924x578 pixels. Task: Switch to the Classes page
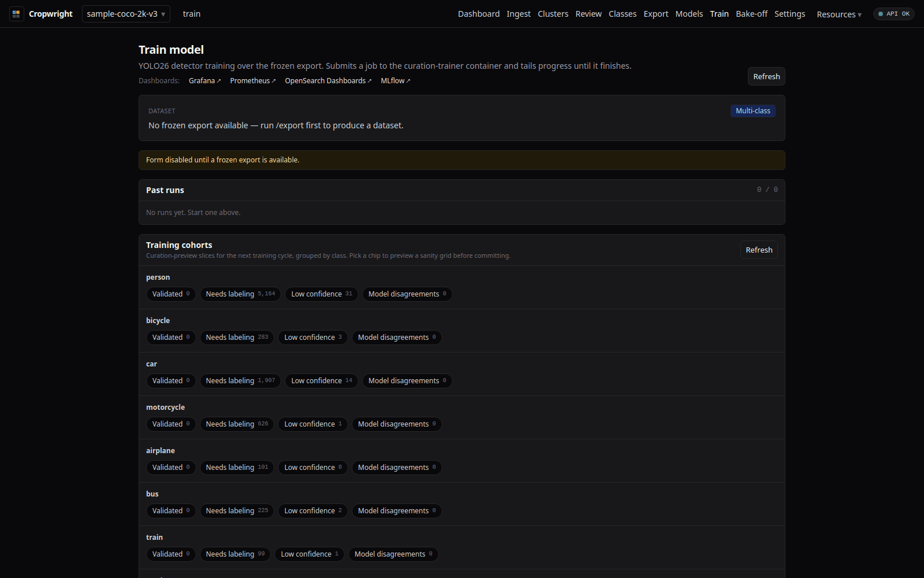click(x=623, y=14)
